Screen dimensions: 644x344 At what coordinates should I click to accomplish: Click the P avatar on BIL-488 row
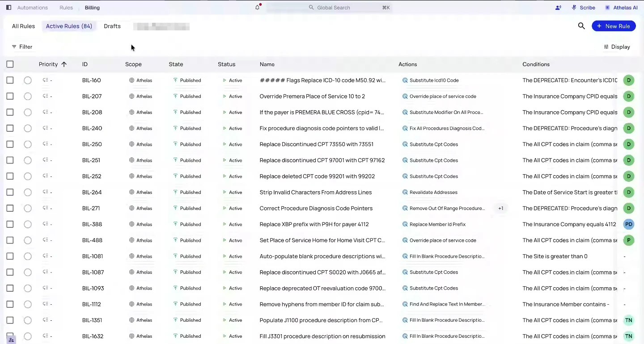(x=629, y=240)
